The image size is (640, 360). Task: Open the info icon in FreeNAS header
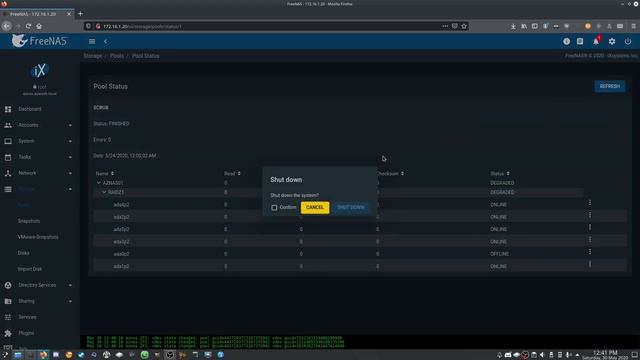[567, 41]
